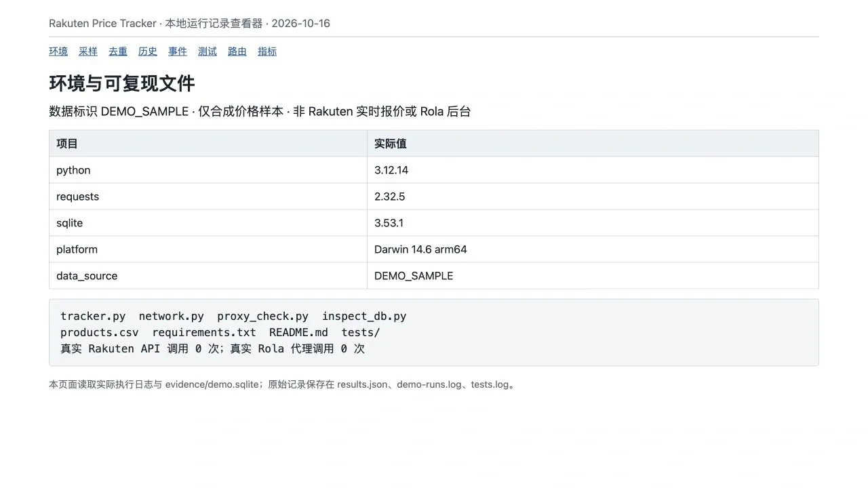Image resolution: width=868 pixels, height=488 pixels.
Task: Open the 历史 link
Action: click(148, 52)
